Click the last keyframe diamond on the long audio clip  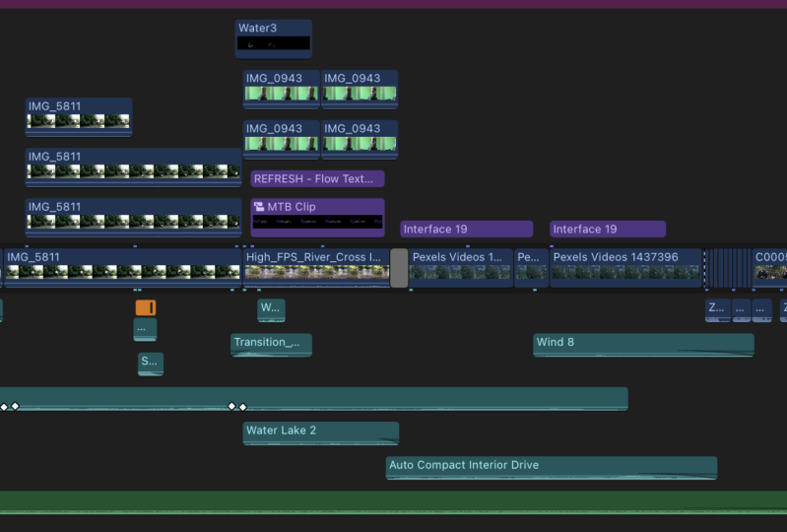(243, 407)
